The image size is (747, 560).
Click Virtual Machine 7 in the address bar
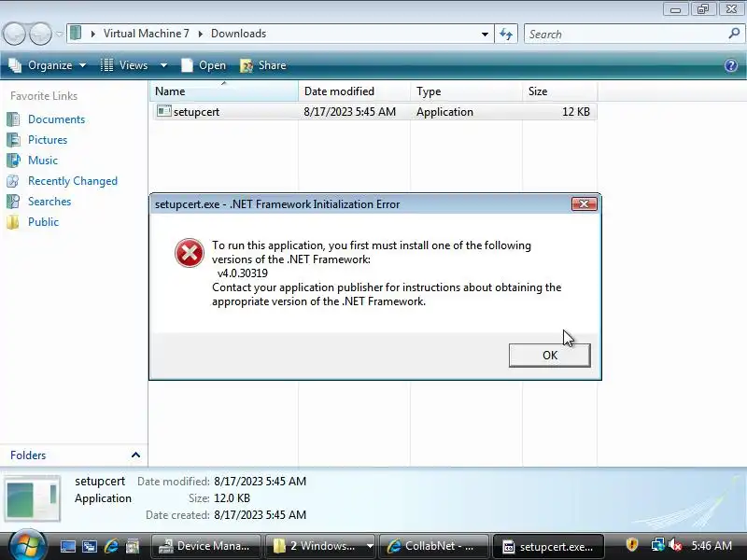pyautogui.click(x=147, y=34)
